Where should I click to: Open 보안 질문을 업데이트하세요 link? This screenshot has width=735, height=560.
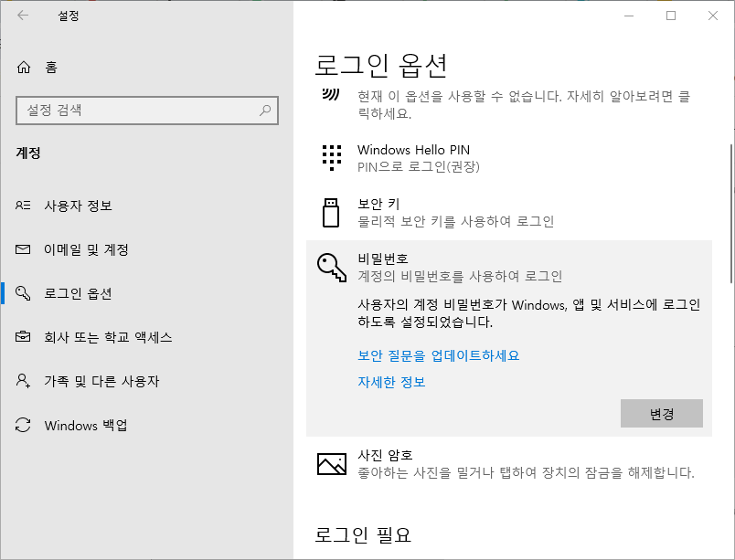coord(438,356)
